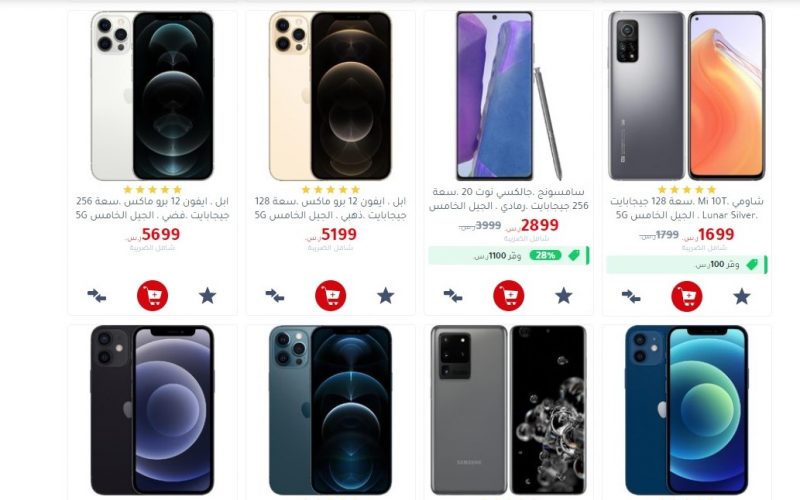Add Xiaomi Mi 10T to cart
The image size is (800, 500).
click(687, 296)
